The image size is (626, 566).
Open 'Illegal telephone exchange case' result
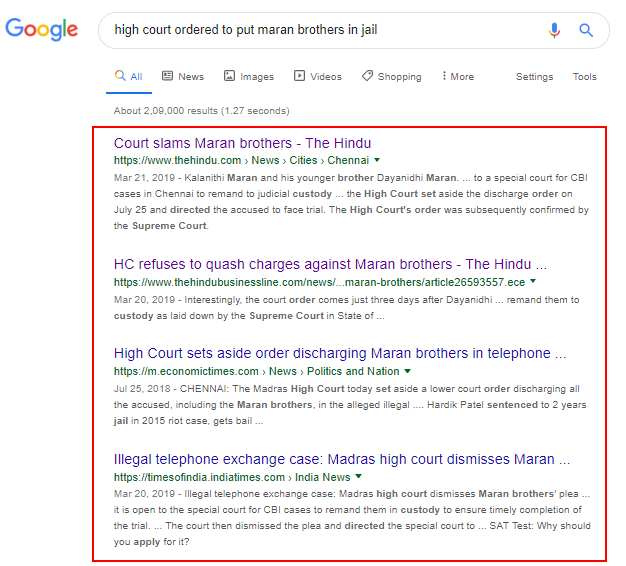click(342, 459)
